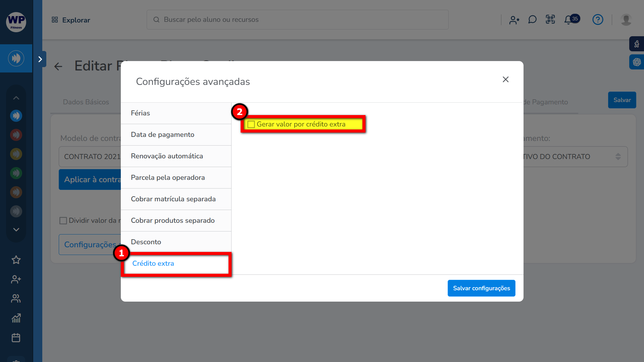
Task: Toggle the Dividir valor checkbox
Action: point(63,221)
